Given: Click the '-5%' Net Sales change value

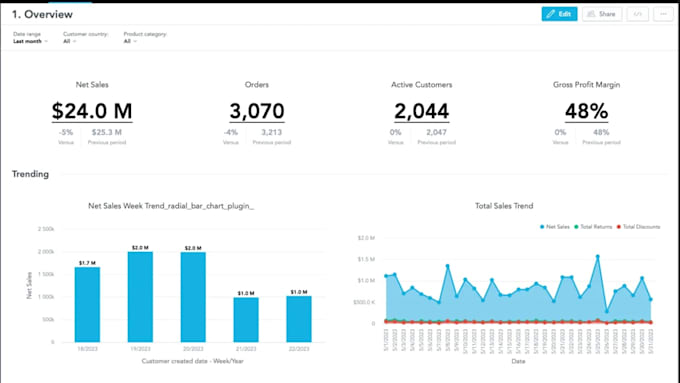Looking at the screenshot, I should (66, 132).
